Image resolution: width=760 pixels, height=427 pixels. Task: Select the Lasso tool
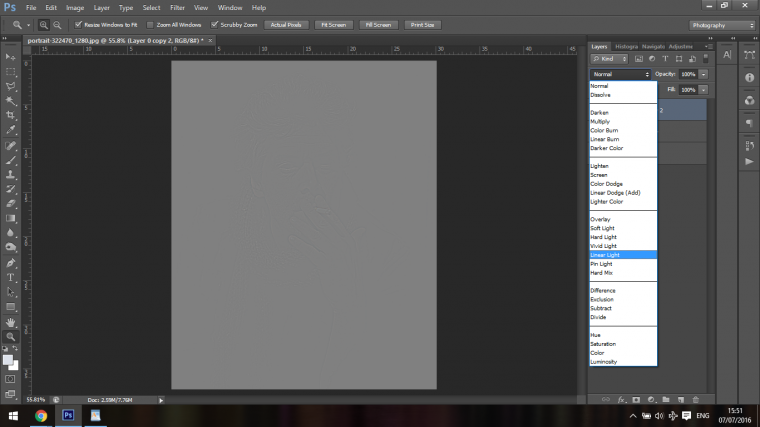coord(10,86)
